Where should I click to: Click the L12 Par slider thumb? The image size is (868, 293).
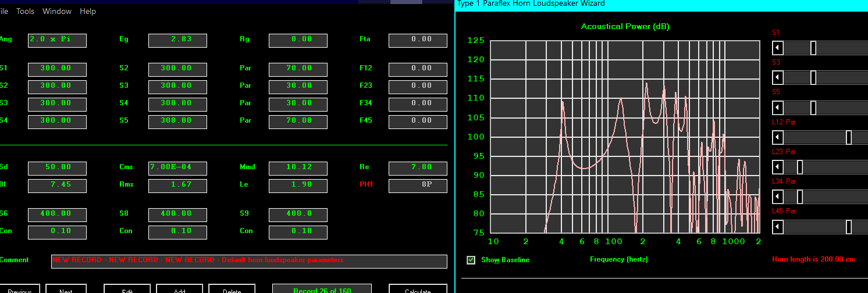click(849, 137)
